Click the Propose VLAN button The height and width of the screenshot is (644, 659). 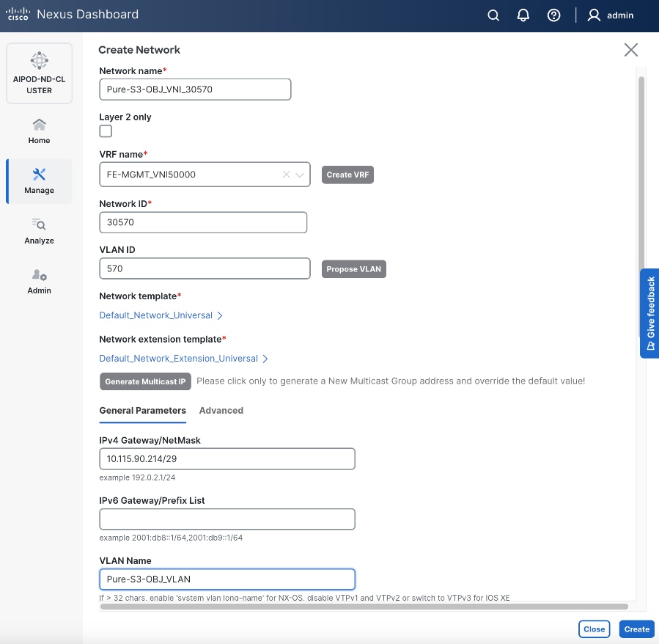point(353,268)
